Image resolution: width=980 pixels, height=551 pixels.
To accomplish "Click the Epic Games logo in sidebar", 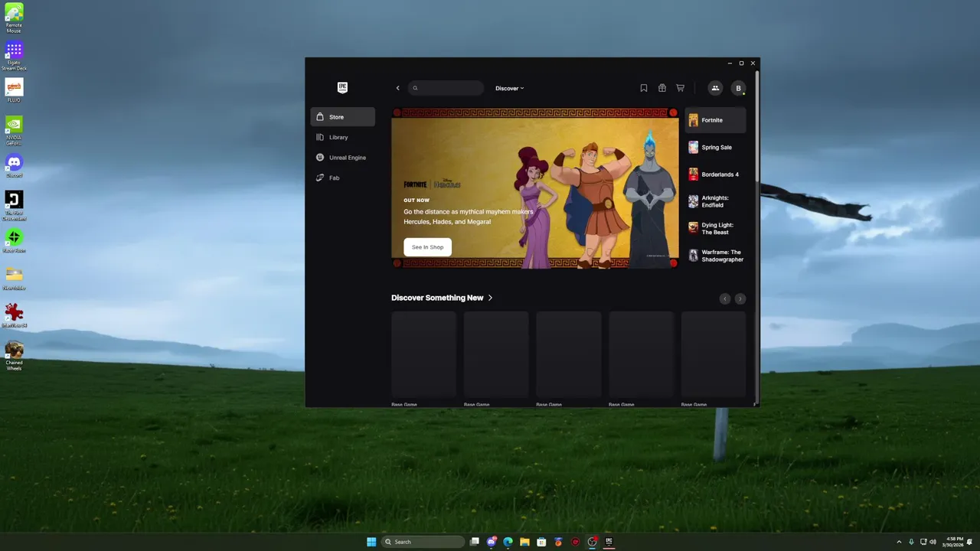I will pyautogui.click(x=342, y=88).
